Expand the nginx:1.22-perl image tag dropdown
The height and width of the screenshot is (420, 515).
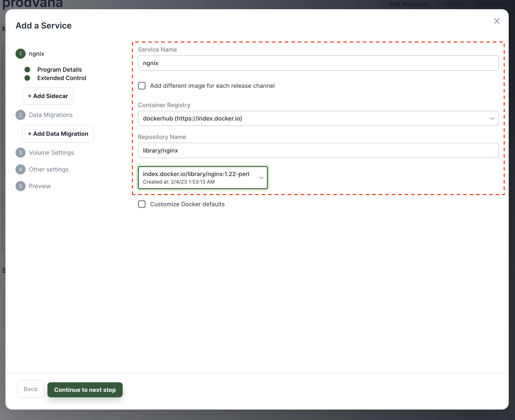pos(203,178)
